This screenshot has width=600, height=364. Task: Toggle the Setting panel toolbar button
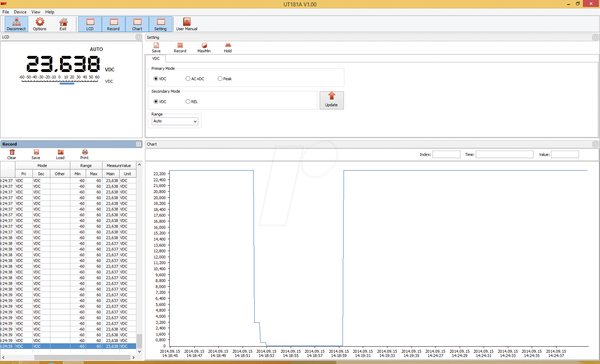coord(161,24)
